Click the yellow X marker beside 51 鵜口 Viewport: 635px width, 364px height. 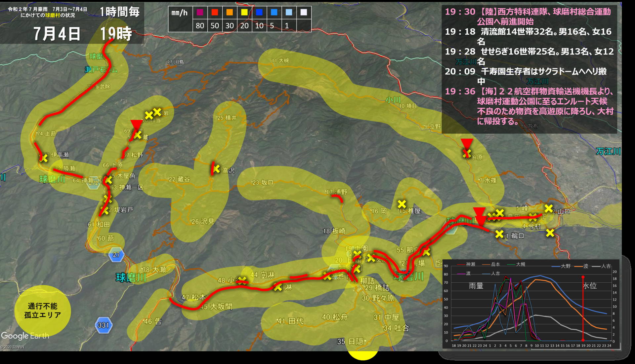(499, 234)
